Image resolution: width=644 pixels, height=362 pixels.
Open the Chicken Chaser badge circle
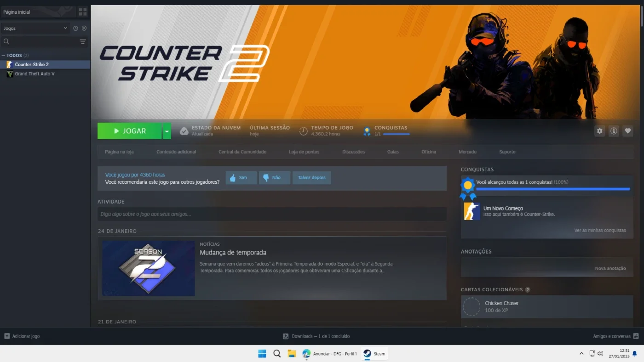click(x=471, y=306)
